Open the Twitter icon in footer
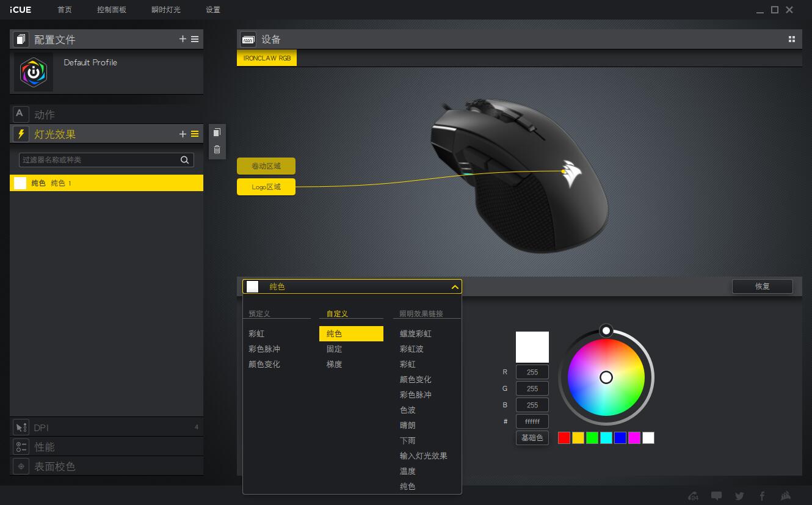This screenshot has height=505, width=812. click(739, 496)
